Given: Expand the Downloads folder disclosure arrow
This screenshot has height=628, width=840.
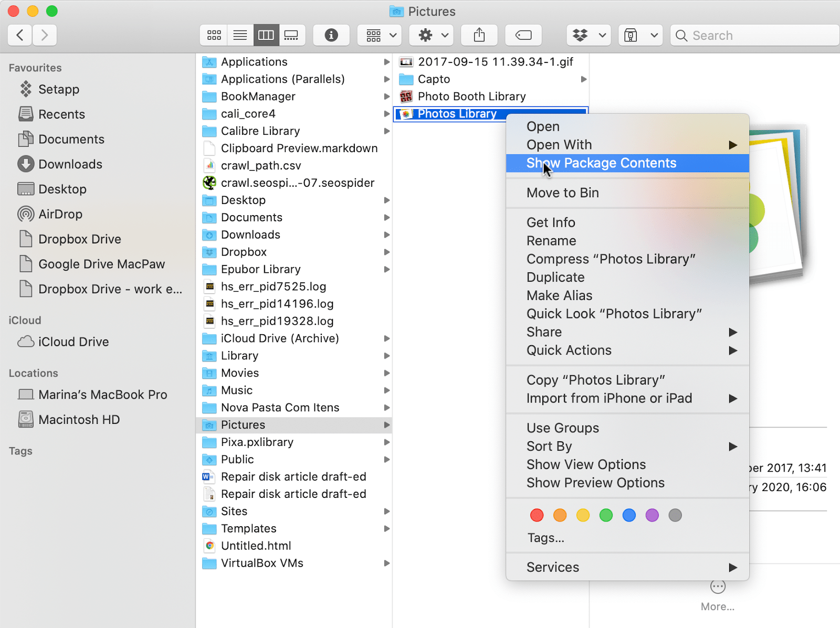Looking at the screenshot, I should [x=387, y=235].
